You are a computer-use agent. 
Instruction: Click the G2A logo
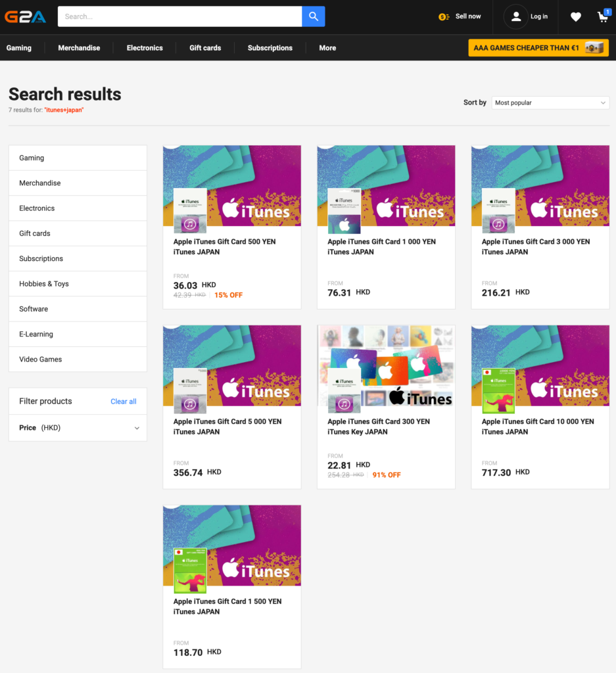[26, 16]
